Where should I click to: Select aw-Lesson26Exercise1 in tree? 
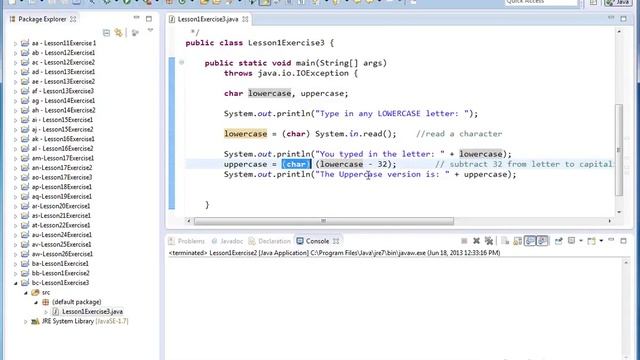pyautogui.click(x=62, y=254)
